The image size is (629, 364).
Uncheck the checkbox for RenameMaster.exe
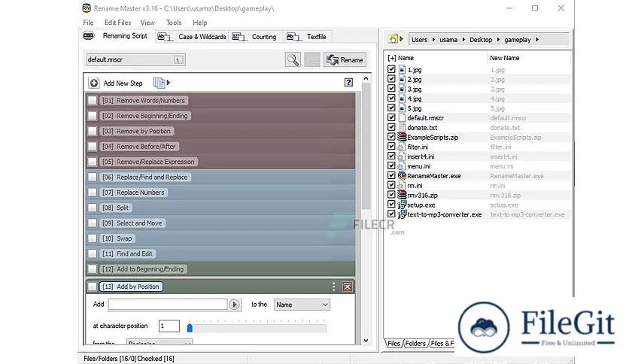391,175
